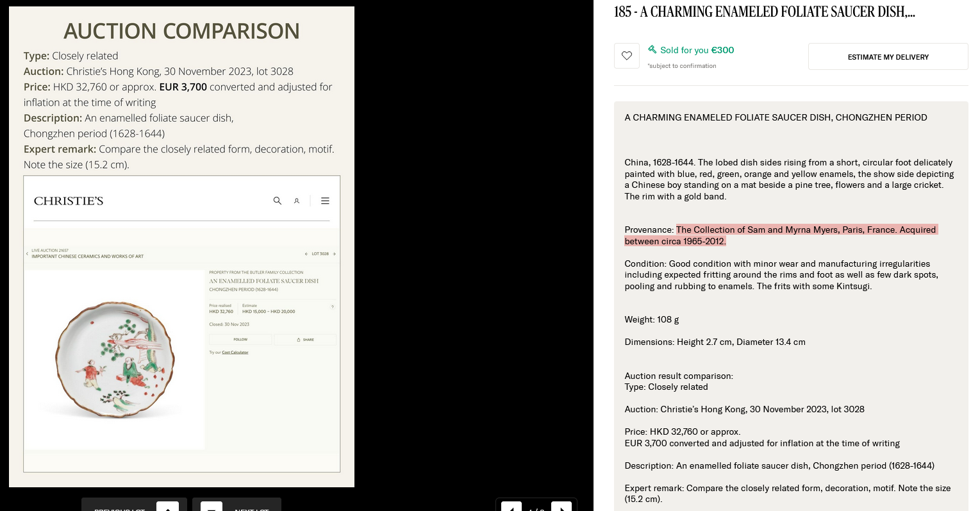Click the 'Type: Closely related' line in description
Screen dimensions: 980x511
[667, 387]
